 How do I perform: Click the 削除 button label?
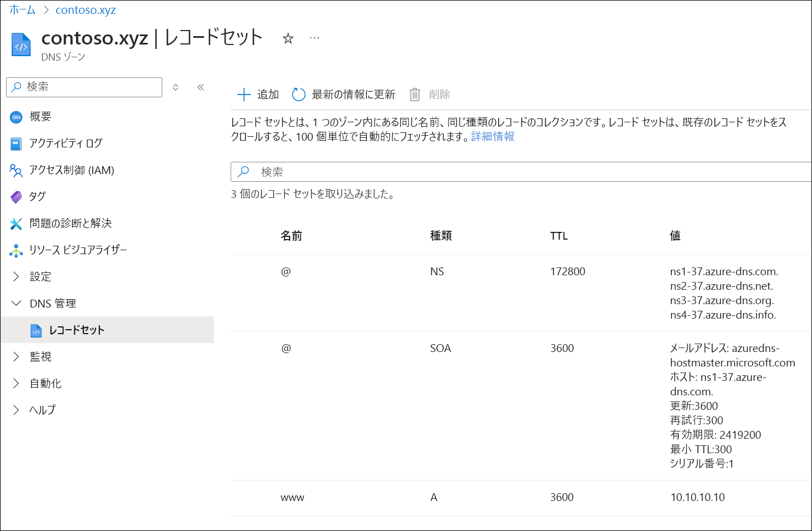click(x=440, y=95)
